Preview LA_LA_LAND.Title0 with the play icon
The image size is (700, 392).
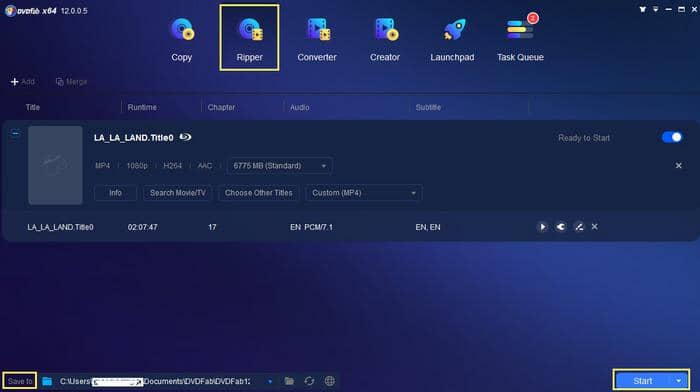point(542,227)
